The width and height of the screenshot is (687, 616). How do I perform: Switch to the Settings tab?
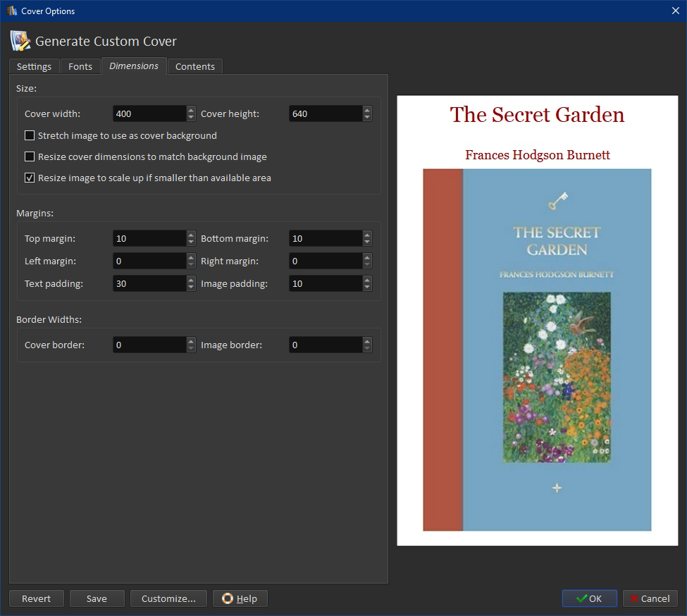[34, 66]
